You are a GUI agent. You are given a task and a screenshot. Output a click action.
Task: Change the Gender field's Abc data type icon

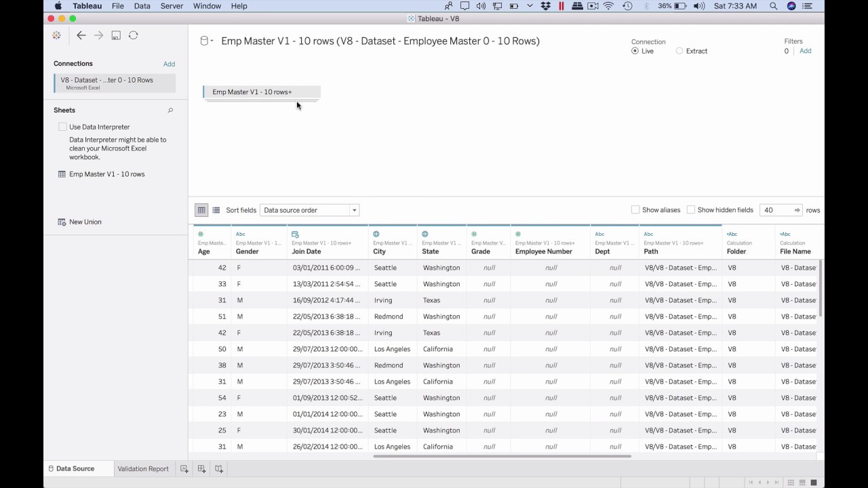(x=240, y=234)
